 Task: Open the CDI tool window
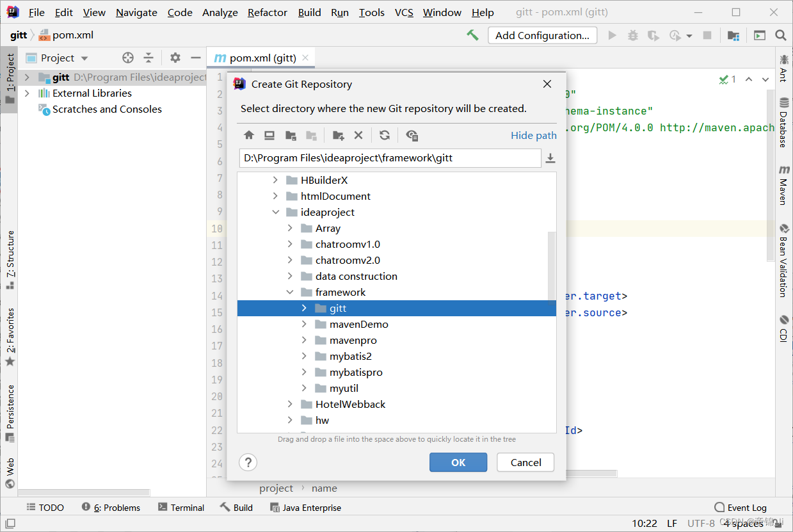pos(783,328)
